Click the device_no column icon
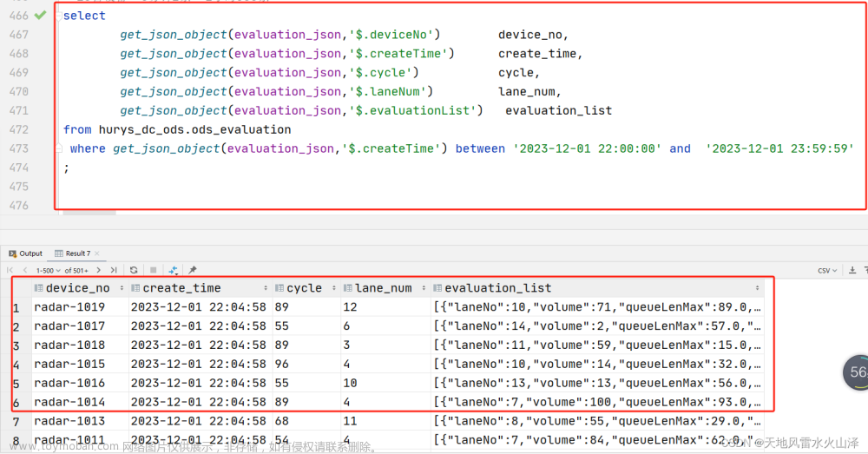This screenshot has height=454, width=868. pos(38,288)
